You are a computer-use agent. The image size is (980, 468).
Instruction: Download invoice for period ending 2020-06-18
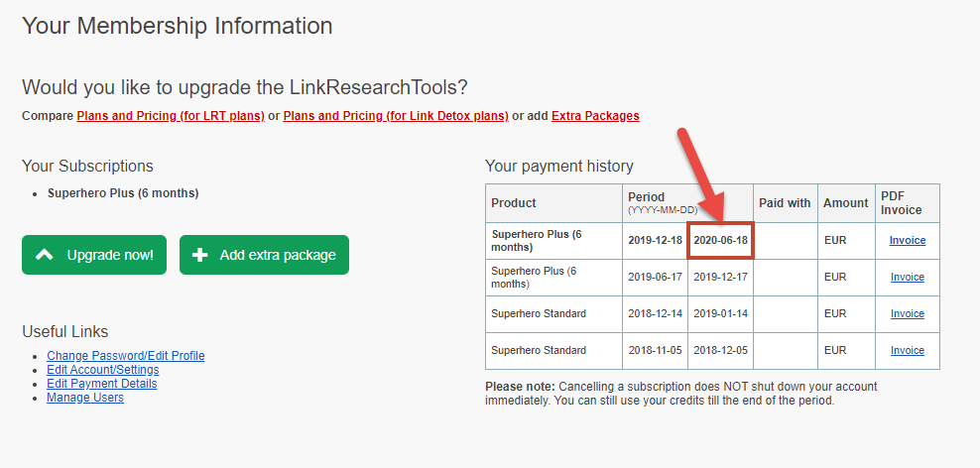point(908,240)
